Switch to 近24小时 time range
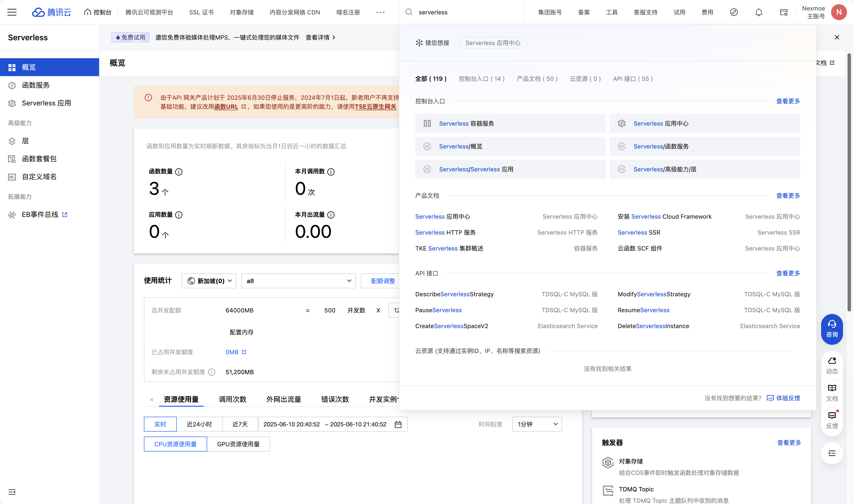The image size is (853, 504). (199, 424)
